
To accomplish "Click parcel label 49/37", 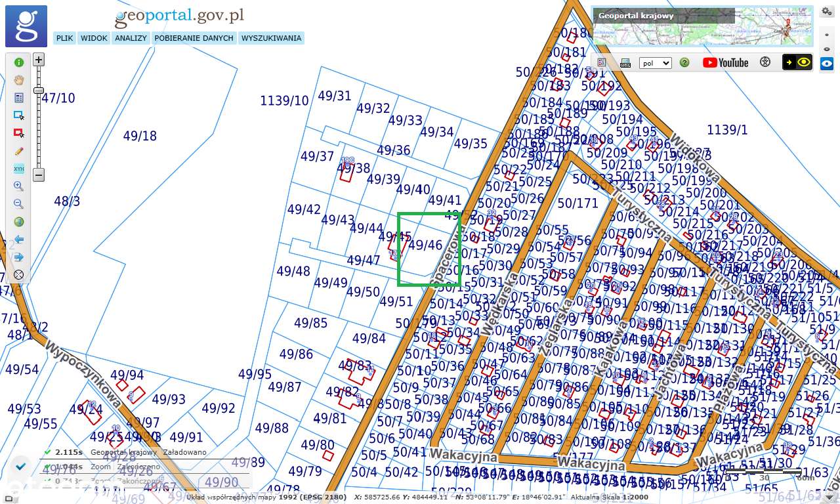I will point(318,156).
